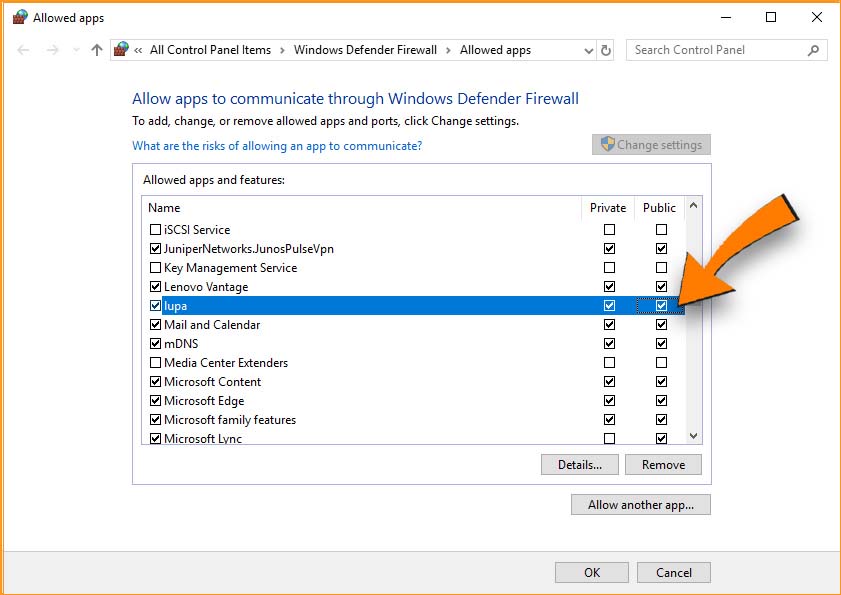The height and width of the screenshot is (595, 841).
Task: Click the Back navigation arrow
Action: point(24,50)
